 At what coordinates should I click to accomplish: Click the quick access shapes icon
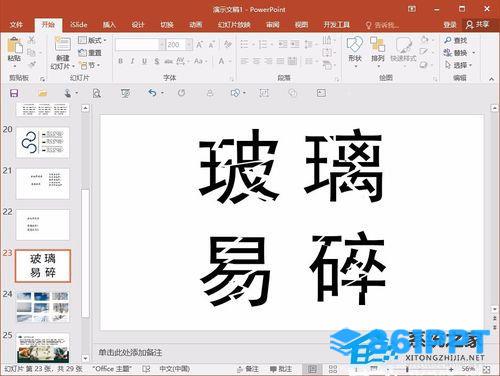click(x=235, y=93)
